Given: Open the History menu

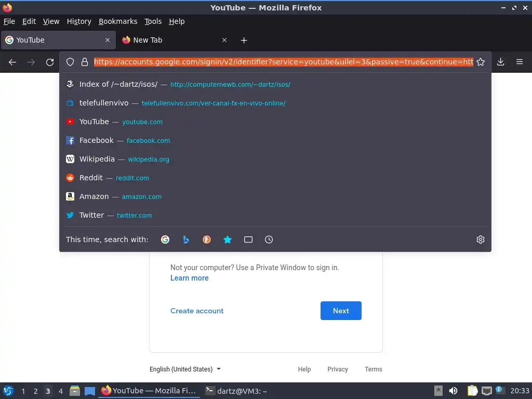Looking at the screenshot, I should coord(79,21).
